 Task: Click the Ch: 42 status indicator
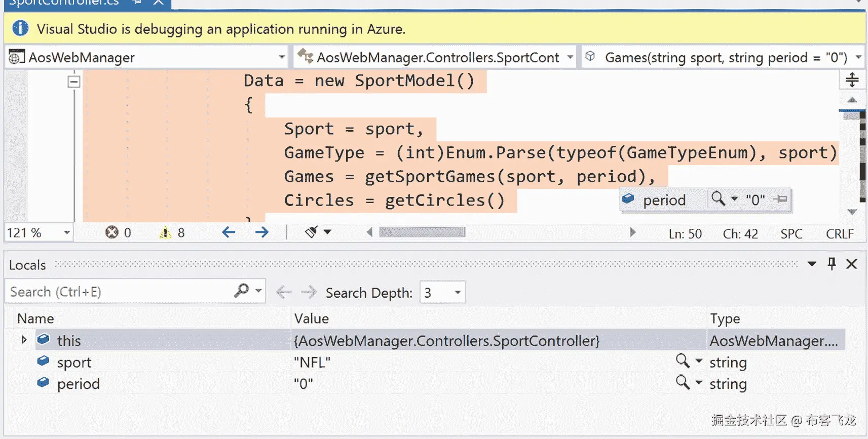click(740, 233)
